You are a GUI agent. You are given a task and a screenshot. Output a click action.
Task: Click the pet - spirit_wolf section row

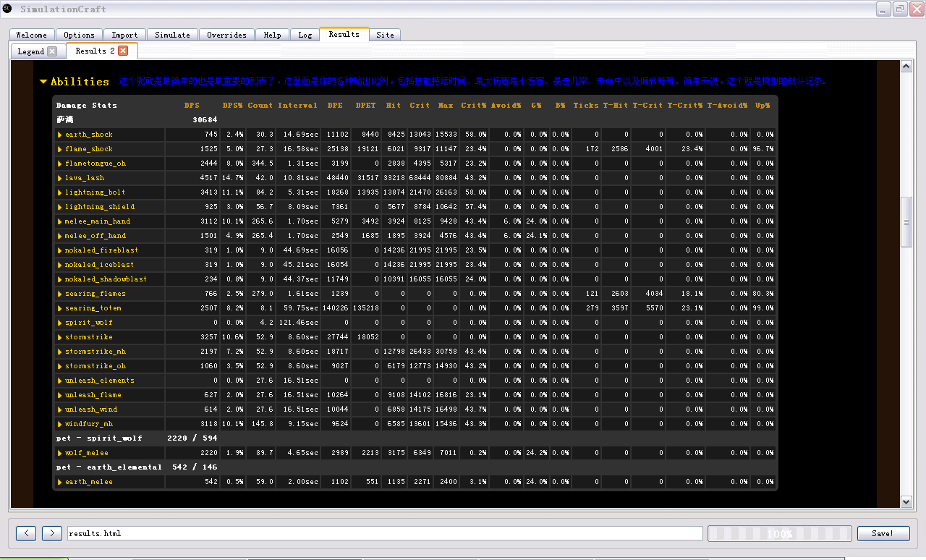[x=415, y=438]
